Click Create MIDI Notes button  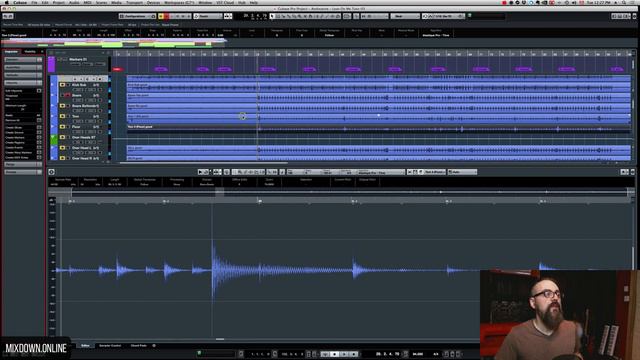pos(39,158)
